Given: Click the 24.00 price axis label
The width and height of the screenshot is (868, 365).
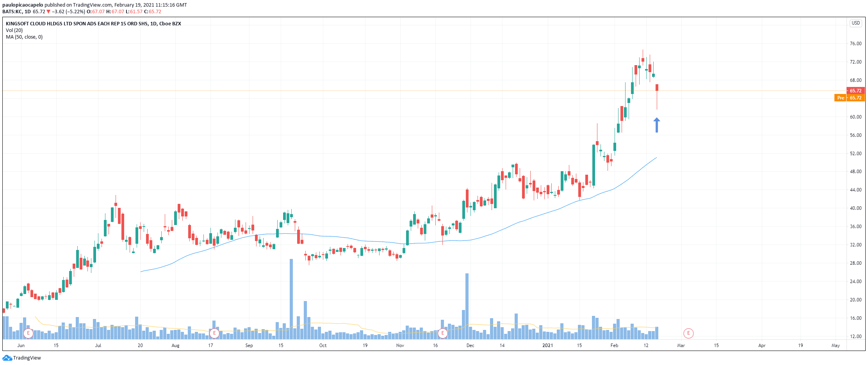Looking at the screenshot, I should 856,282.
